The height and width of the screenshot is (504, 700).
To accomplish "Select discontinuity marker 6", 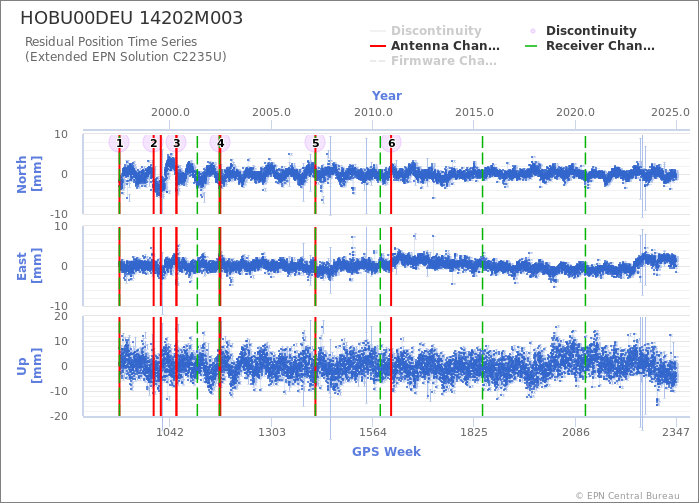I will (391, 143).
